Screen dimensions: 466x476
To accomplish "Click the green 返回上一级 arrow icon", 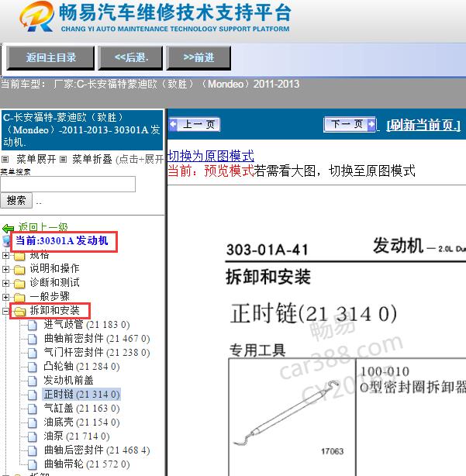I will pyautogui.click(x=9, y=228).
